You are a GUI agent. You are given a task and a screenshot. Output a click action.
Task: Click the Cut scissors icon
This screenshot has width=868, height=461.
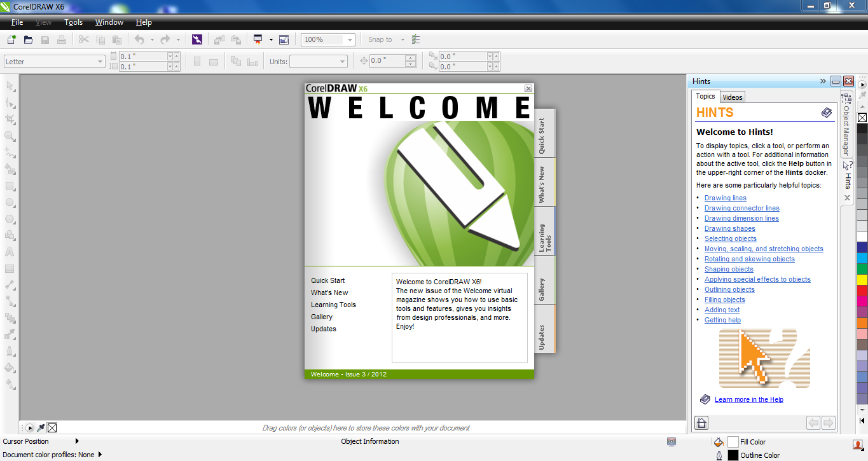pos(83,39)
